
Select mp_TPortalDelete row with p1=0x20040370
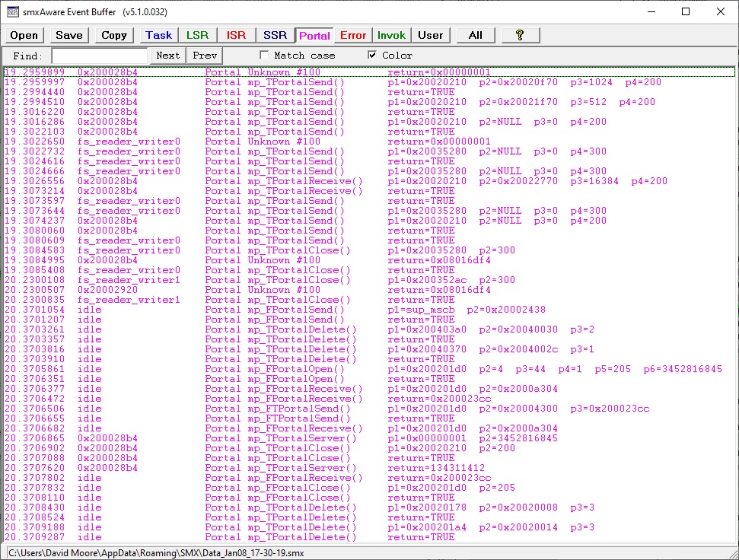[x=370, y=349]
